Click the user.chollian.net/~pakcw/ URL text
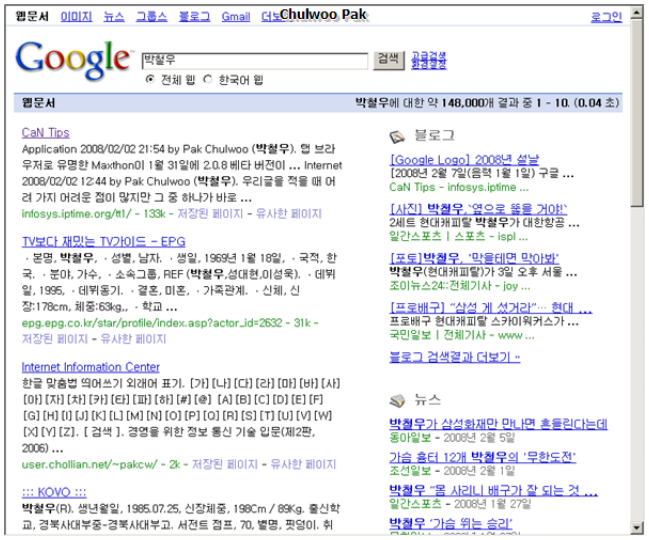 pos(89,465)
